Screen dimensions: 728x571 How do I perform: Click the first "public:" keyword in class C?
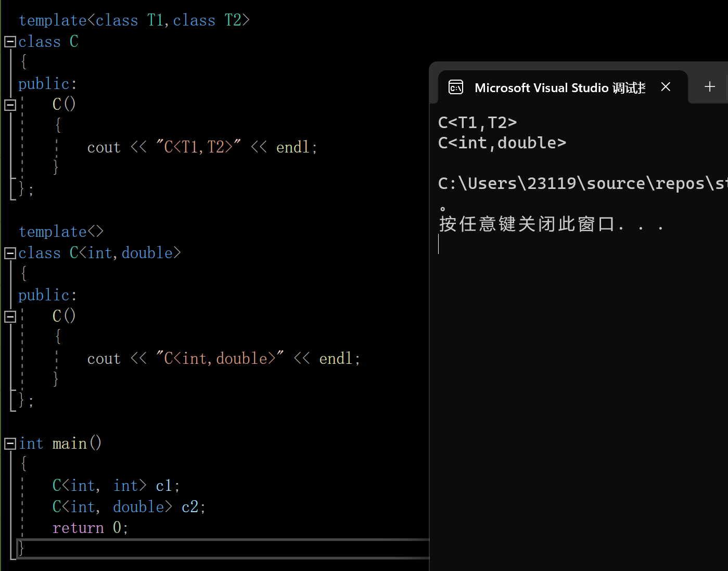tap(48, 84)
